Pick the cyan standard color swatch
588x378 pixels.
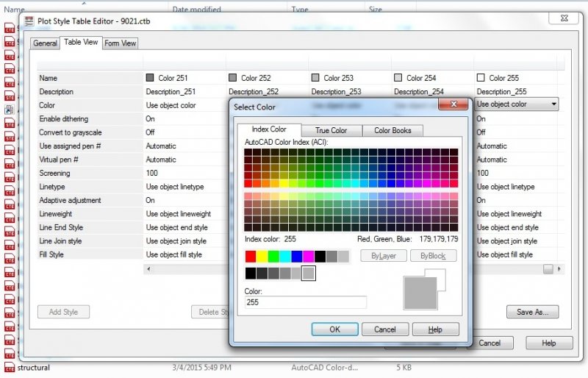pos(285,257)
